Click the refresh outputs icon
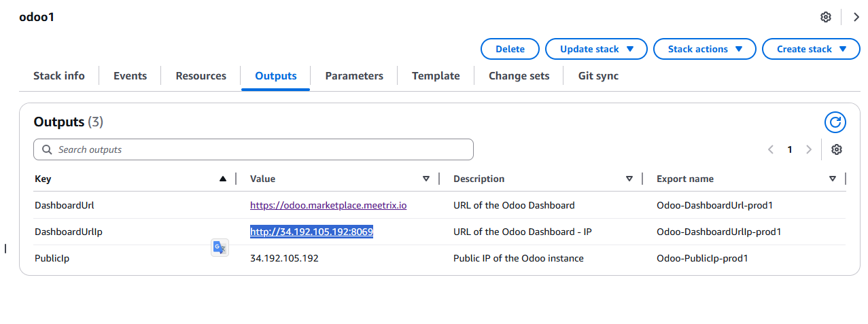Screen dimensions: 868x324 835,122
